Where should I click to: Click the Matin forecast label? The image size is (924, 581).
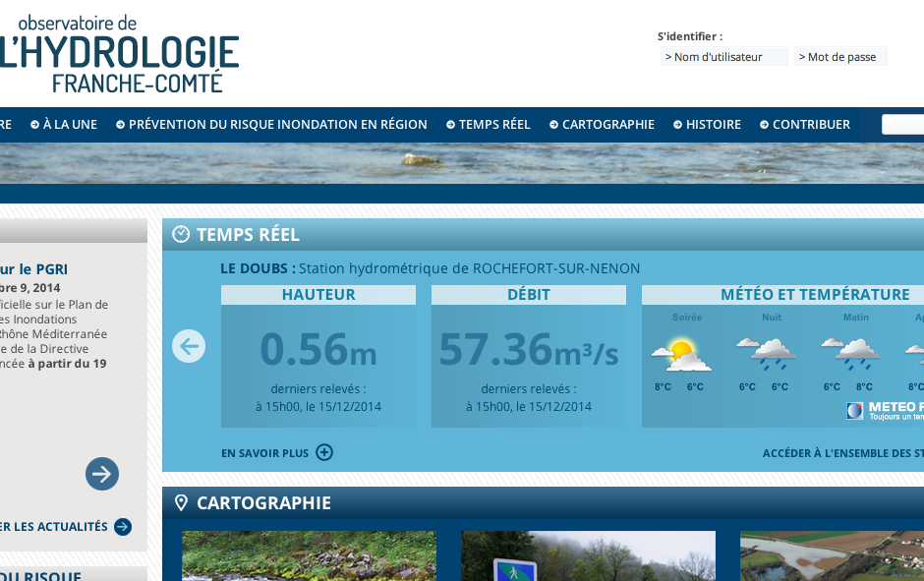point(855,317)
